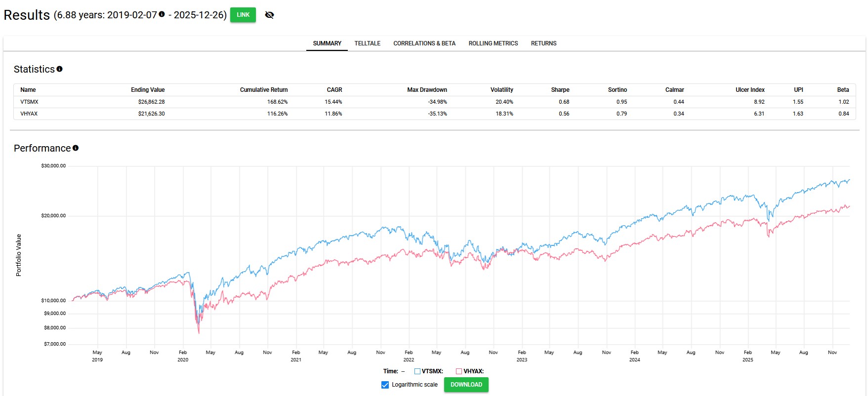Image resolution: width=868 pixels, height=396 pixels.
Task: Click the Ulcer Index value 8.92
Action: click(x=759, y=102)
